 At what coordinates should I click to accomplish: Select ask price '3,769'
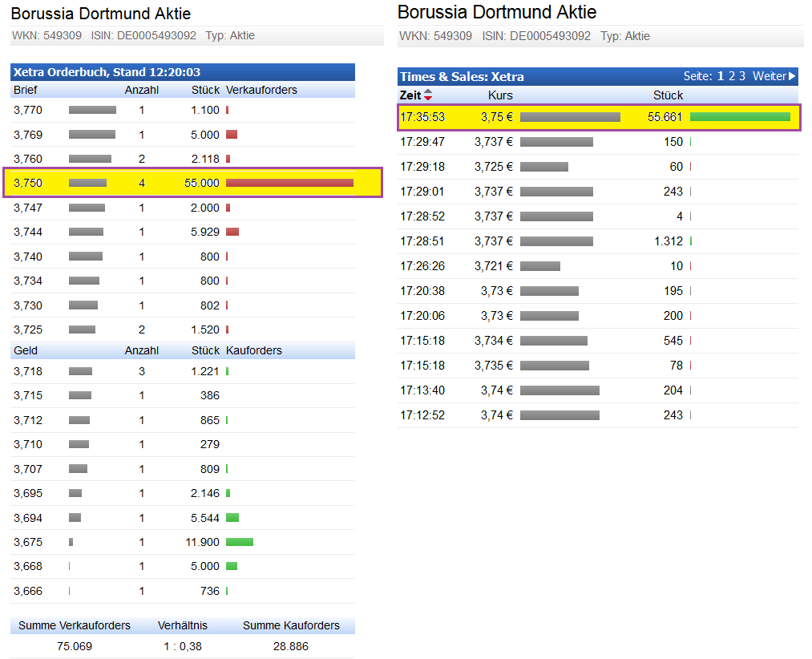28,135
